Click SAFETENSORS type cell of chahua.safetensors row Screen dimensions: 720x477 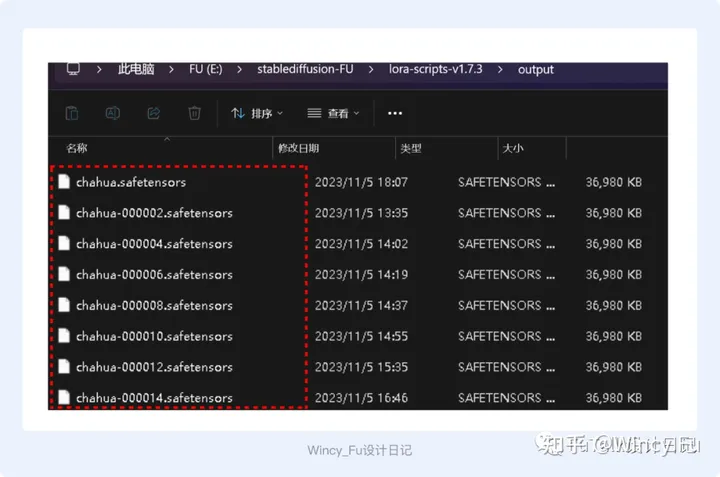pos(506,182)
